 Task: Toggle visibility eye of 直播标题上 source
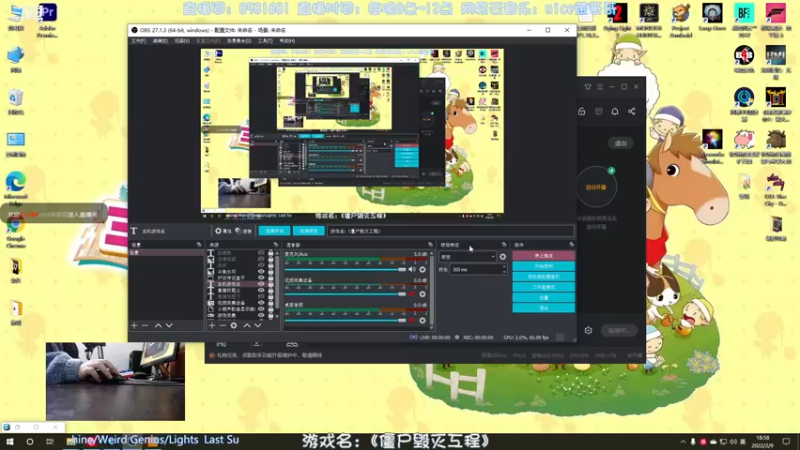coord(261,290)
